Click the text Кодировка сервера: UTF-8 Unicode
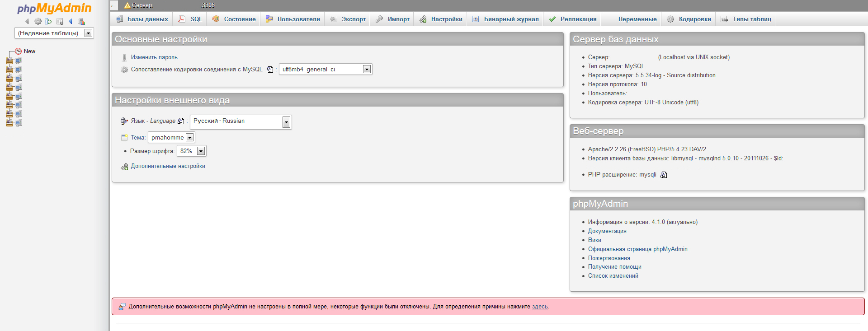868x331 pixels. click(636, 103)
